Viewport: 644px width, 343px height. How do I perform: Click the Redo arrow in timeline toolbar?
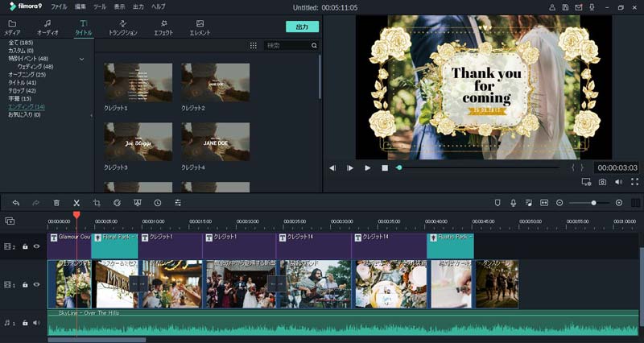click(35, 203)
